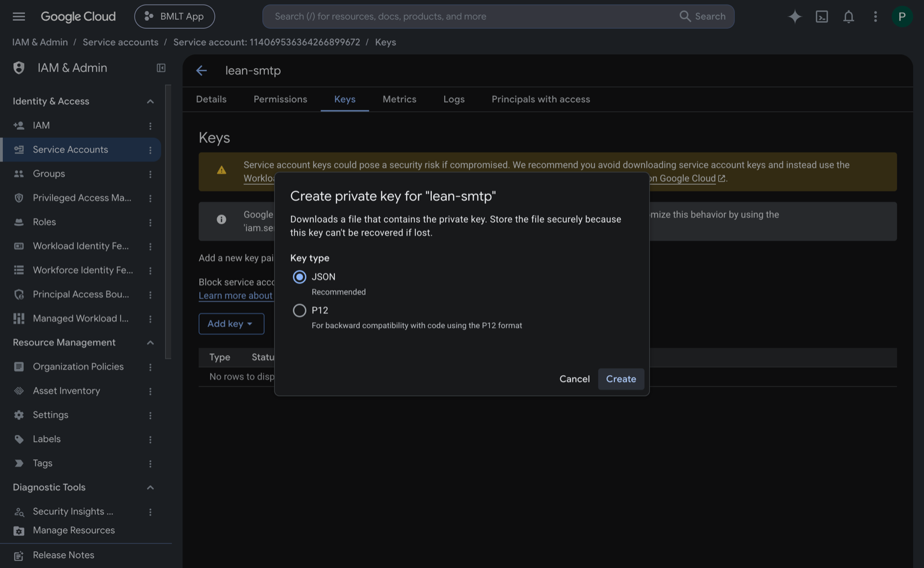Activate Cloud Shell terminal icon
The height and width of the screenshot is (568, 924).
(822, 17)
